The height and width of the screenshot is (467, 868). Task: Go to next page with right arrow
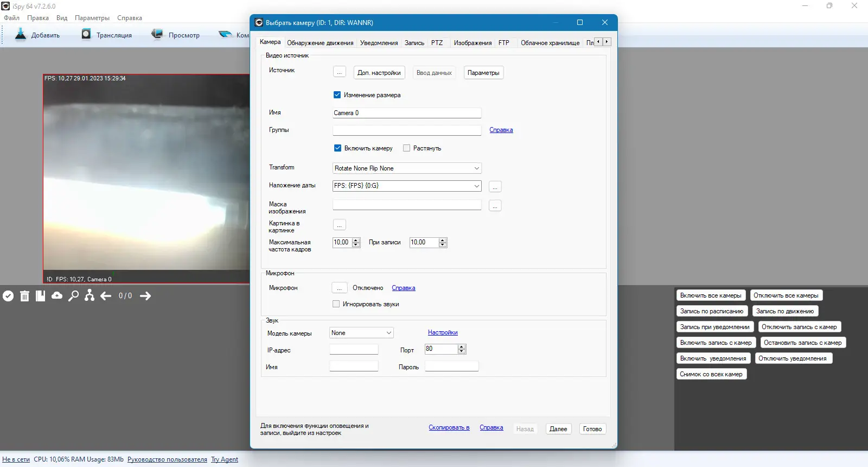(x=145, y=296)
